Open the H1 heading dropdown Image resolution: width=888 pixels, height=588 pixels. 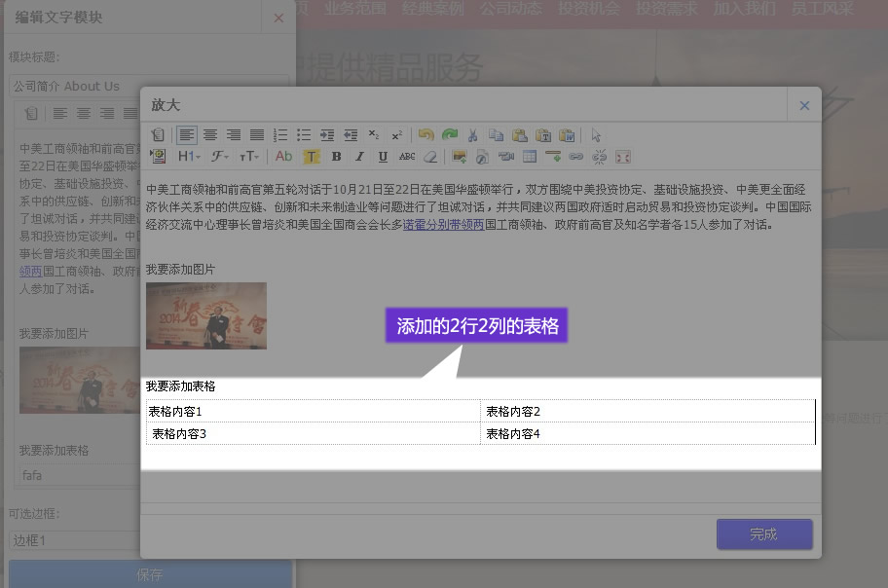click(188, 156)
